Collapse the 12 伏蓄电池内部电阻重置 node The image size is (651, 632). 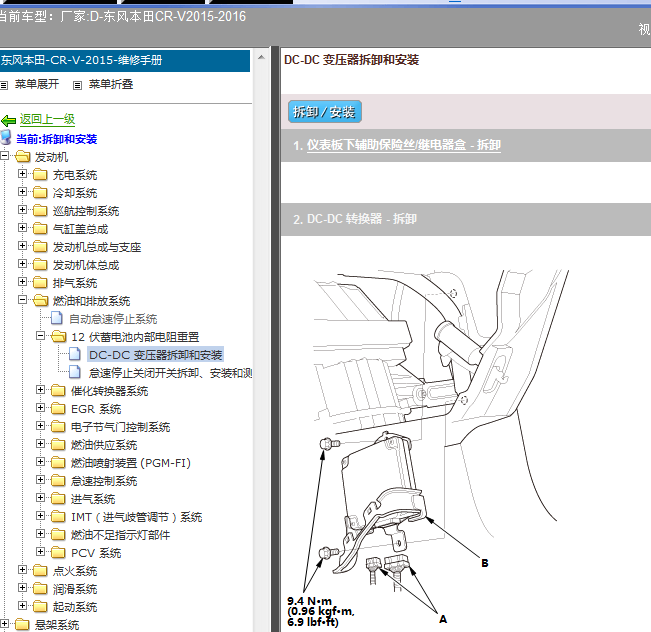tap(40, 336)
